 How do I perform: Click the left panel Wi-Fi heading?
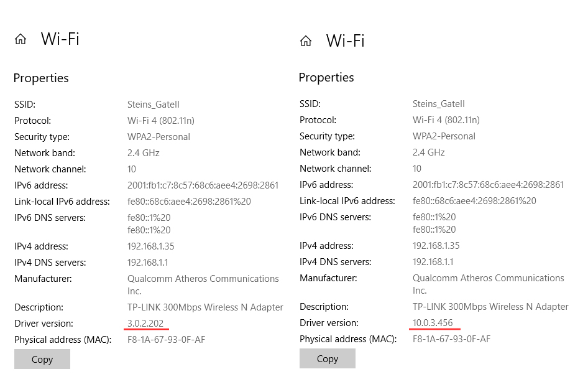[61, 39]
